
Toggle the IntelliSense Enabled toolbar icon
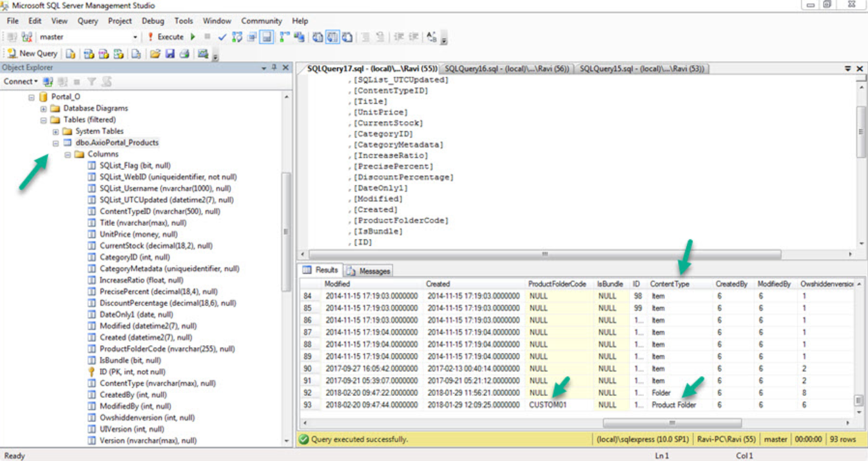click(x=266, y=37)
